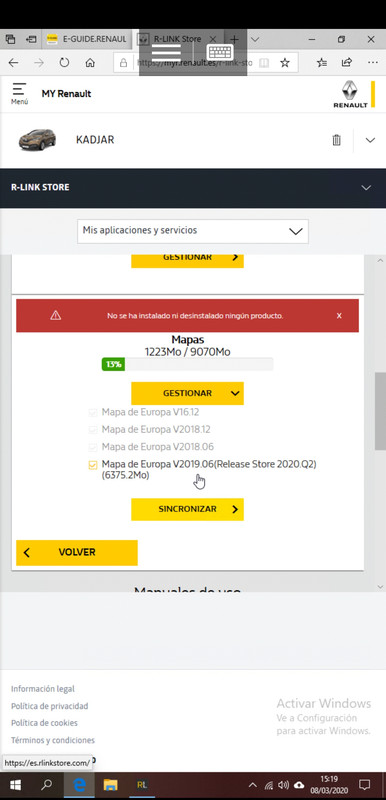The height and width of the screenshot is (800, 386).
Task: Open Información legal link
Action: coord(43,689)
